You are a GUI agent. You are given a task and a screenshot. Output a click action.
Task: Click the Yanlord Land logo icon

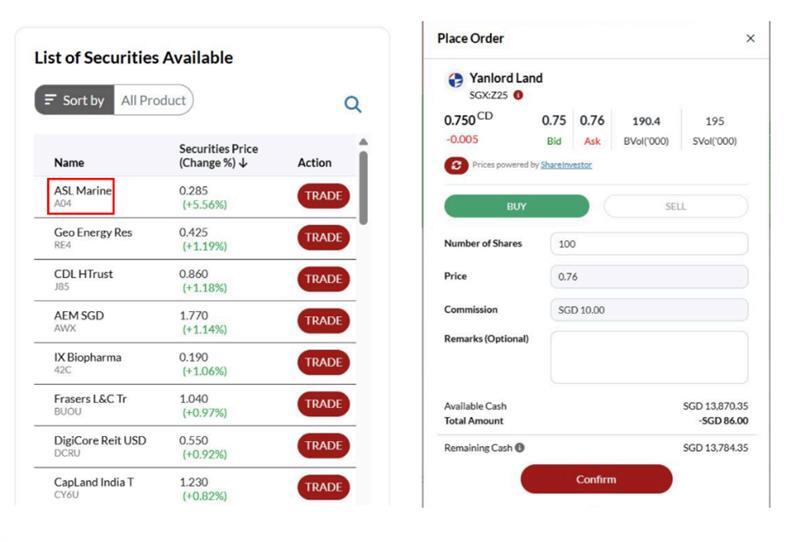[455, 79]
